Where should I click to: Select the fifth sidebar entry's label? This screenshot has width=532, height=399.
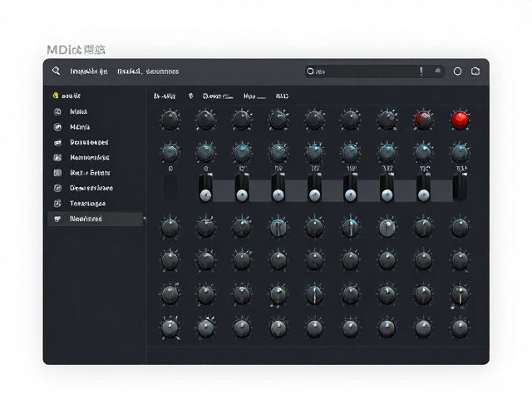click(x=90, y=157)
